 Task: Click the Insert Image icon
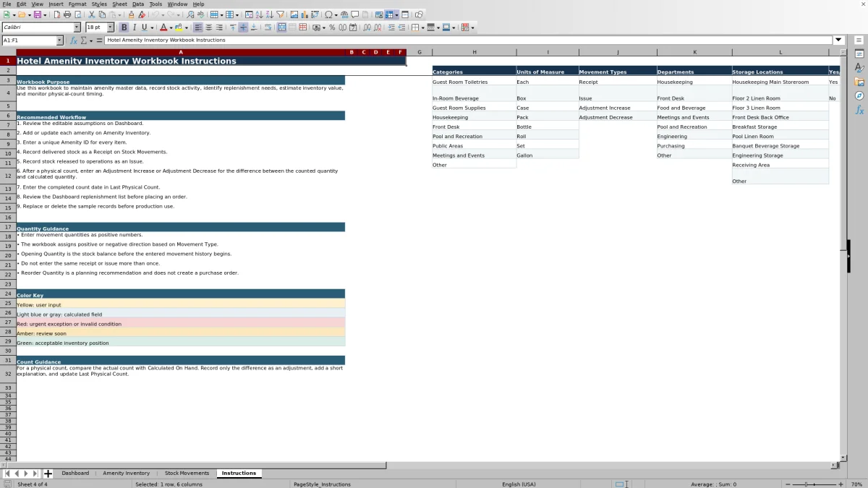tap(294, 14)
